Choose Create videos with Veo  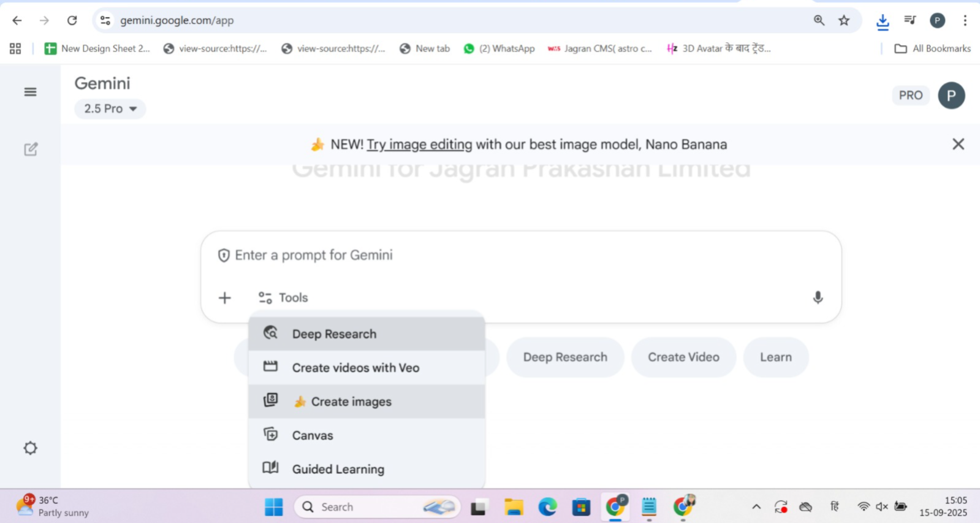tap(355, 368)
